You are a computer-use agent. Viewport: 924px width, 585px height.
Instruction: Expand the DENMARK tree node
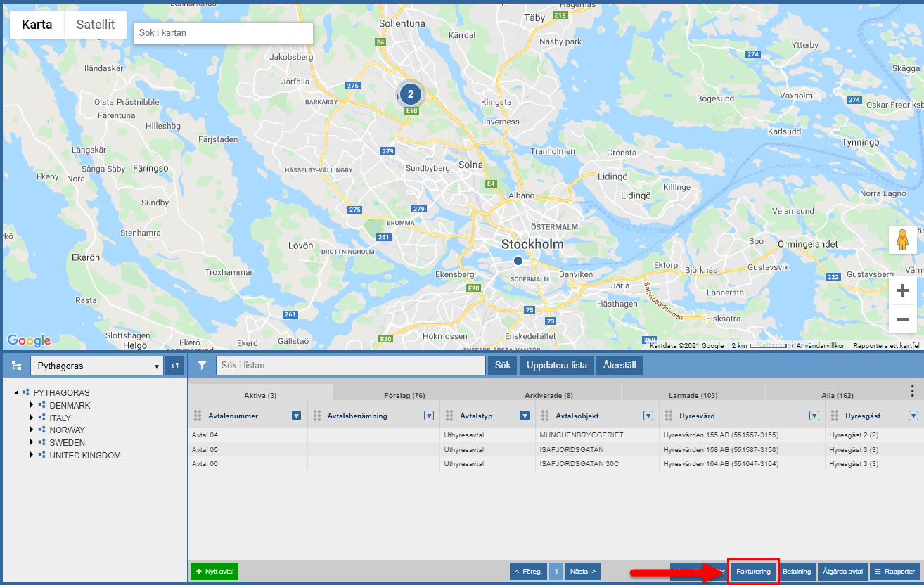click(x=32, y=406)
